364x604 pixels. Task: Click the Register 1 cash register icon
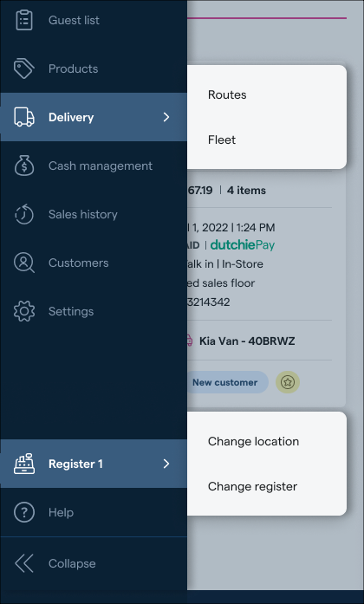24,464
